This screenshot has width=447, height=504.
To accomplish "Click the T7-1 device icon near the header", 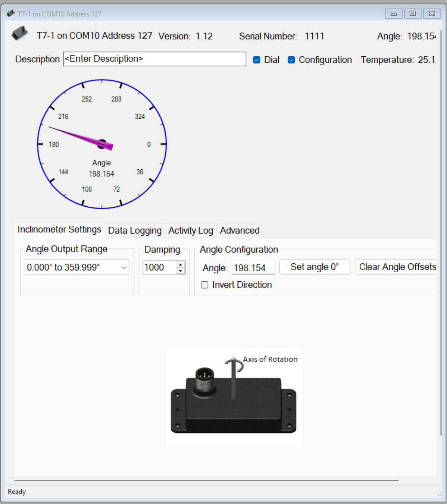I will [19, 33].
